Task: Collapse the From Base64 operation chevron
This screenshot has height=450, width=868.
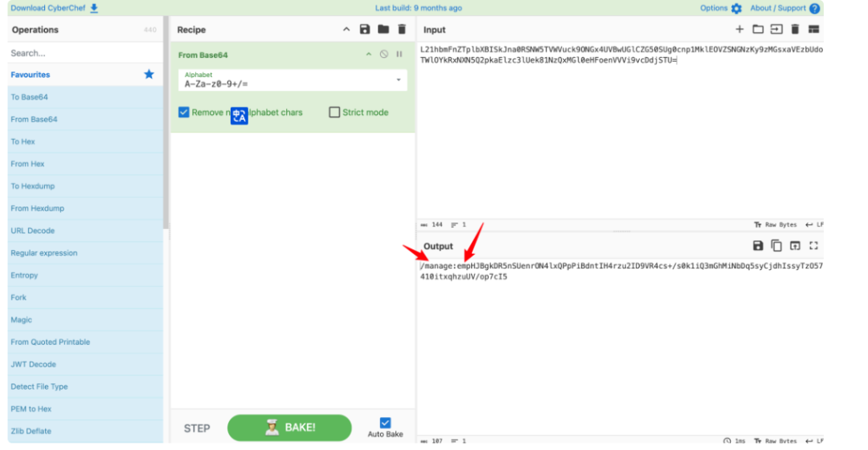Action: pyautogui.click(x=369, y=55)
